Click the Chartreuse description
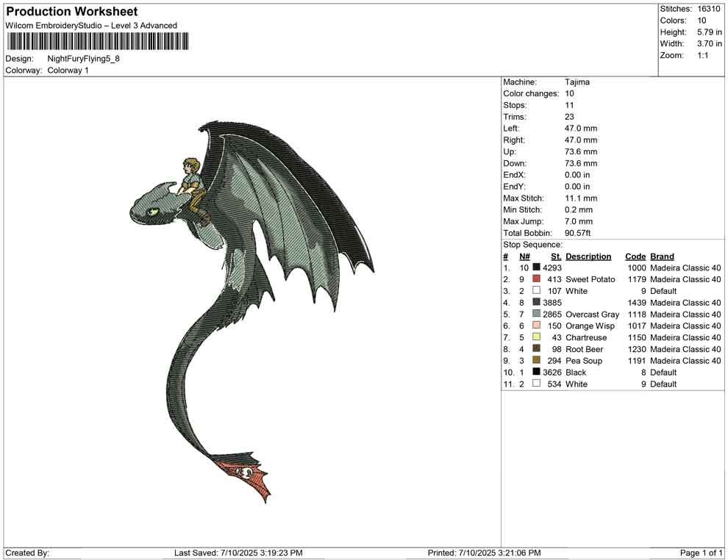 [x=586, y=337]
